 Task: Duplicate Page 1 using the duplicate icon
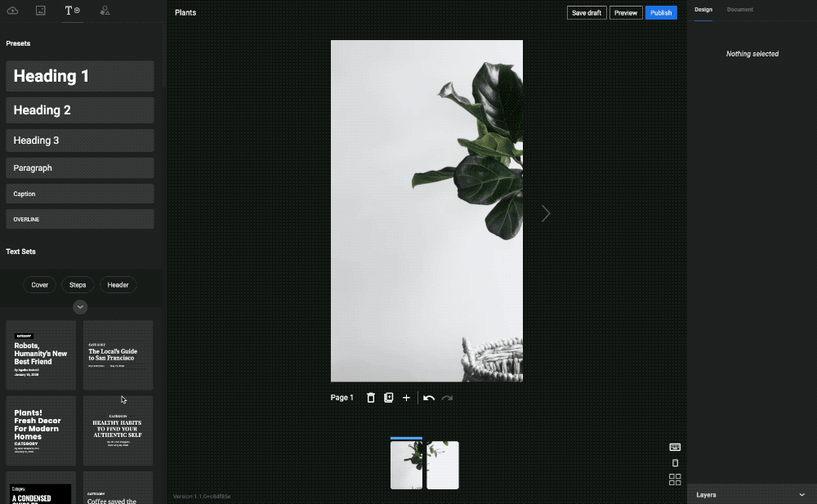pyautogui.click(x=389, y=398)
